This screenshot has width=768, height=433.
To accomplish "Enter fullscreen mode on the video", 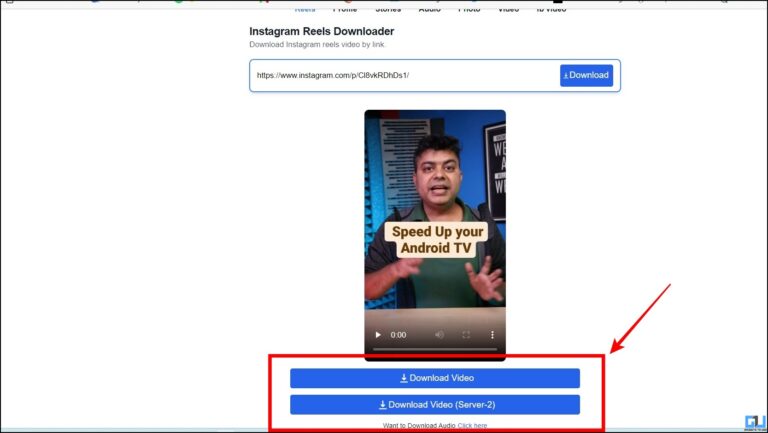I will (465, 335).
